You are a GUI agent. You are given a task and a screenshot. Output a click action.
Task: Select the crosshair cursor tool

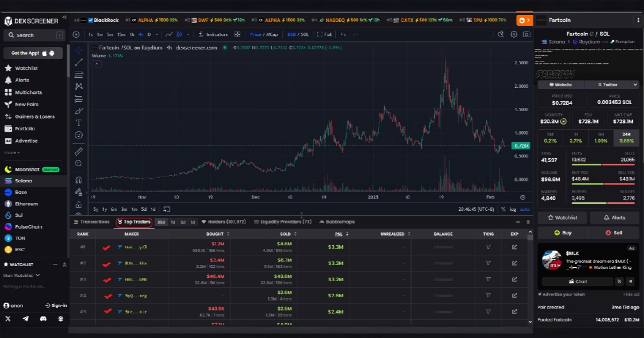coord(79,50)
